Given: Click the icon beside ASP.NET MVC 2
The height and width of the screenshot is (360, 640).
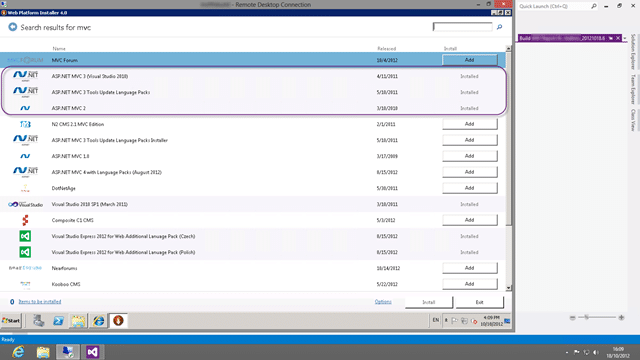Looking at the screenshot, I should [25, 108].
